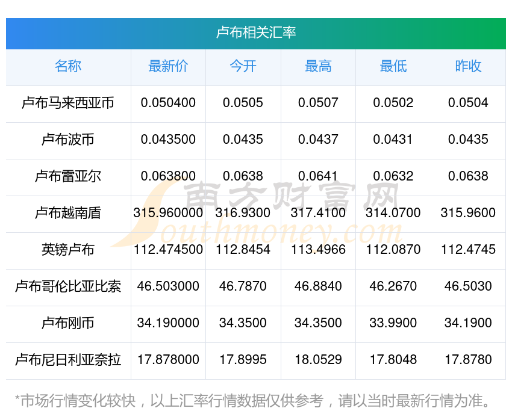Click lowest value 17.8048
The image size is (512, 420).
pyautogui.click(x=393, y=360)
